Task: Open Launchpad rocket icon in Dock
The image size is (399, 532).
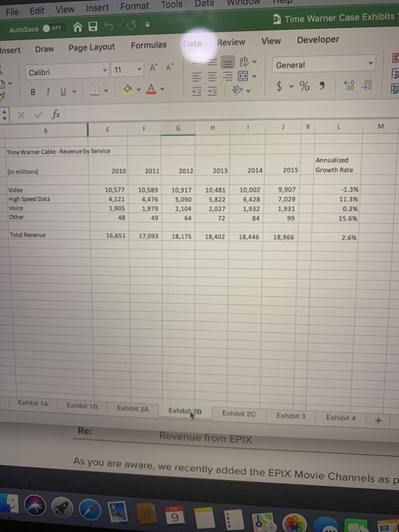Action: [x=62, y=508]
